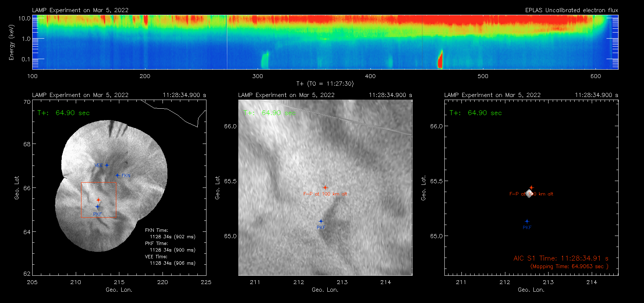This screenshot has width=644, height=303.
Task: Click "Geo. Lat" label beside middle image
Action: tap(217, 187)
